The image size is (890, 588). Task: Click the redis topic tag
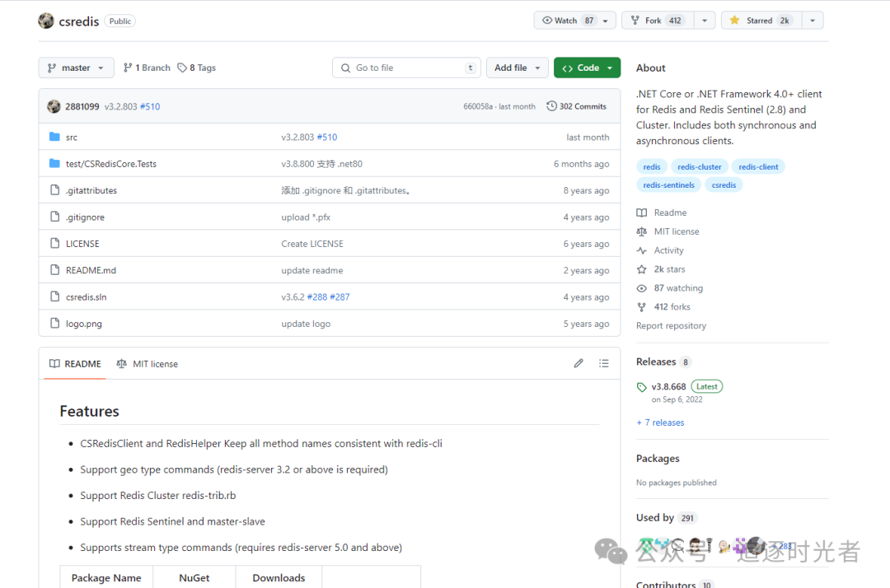[x=652, y=166]
